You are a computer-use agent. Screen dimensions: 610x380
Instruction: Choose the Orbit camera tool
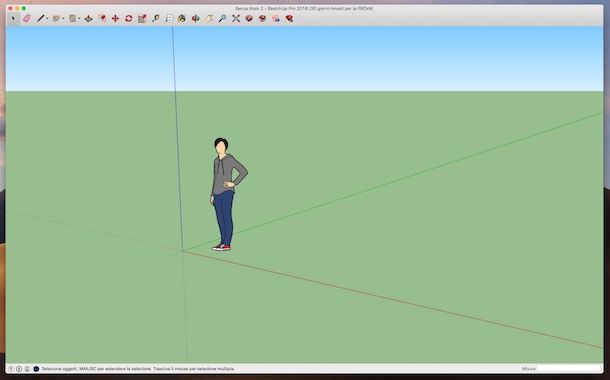(x=196, y=18)
